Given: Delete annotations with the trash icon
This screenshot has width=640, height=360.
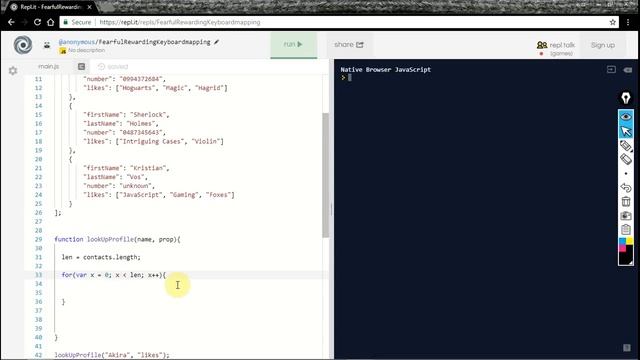Looking at the screenshot, I should pos(626,201).
